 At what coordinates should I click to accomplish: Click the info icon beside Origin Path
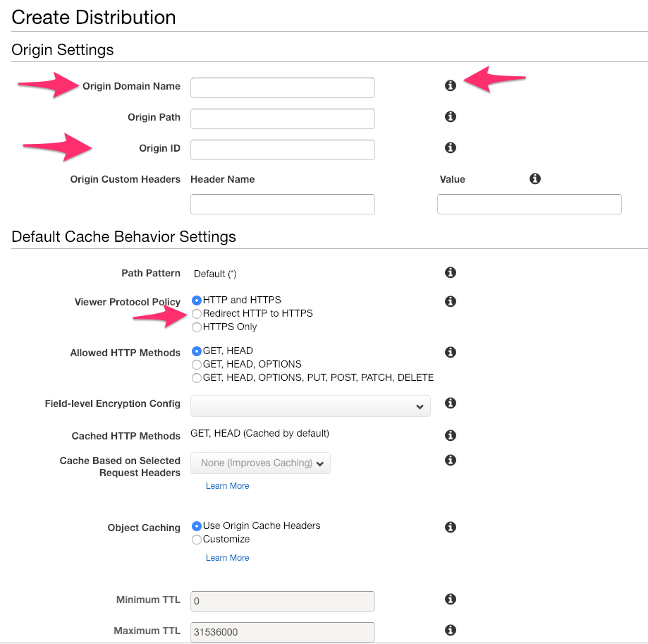451,116
